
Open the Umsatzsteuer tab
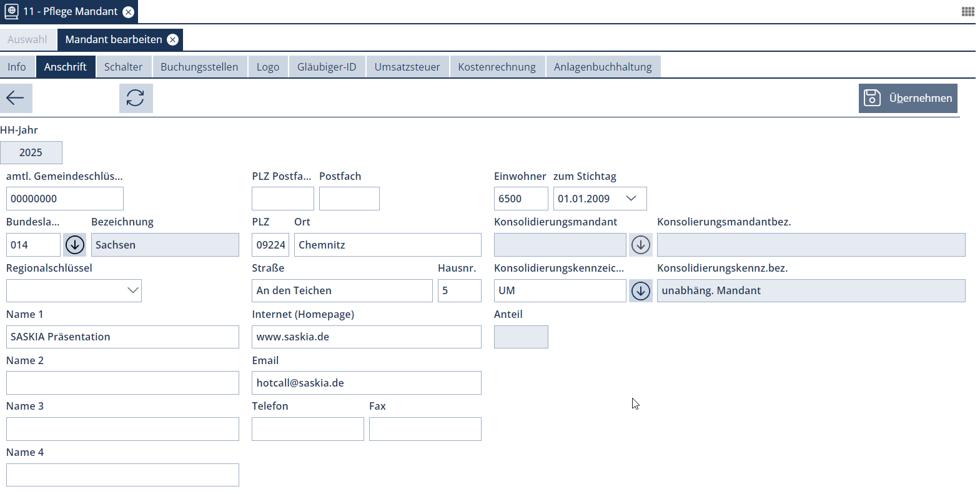click(407, 67)
